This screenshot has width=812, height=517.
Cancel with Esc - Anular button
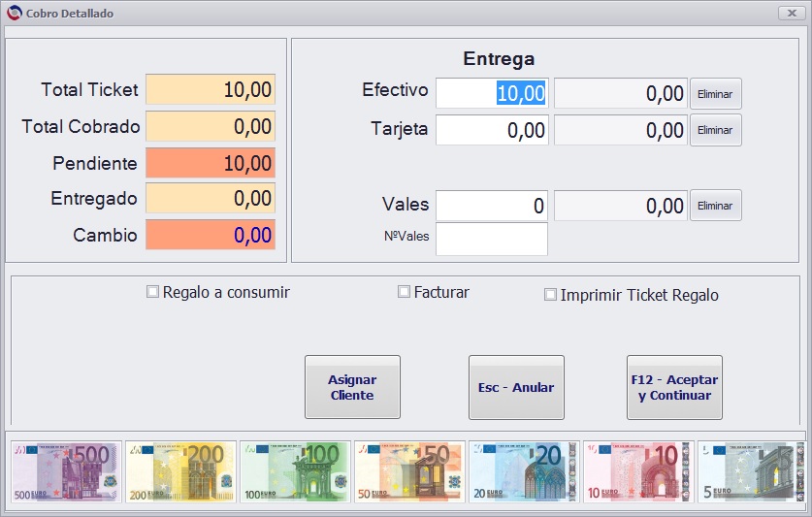pyautogui.click(x=516, y=387)
